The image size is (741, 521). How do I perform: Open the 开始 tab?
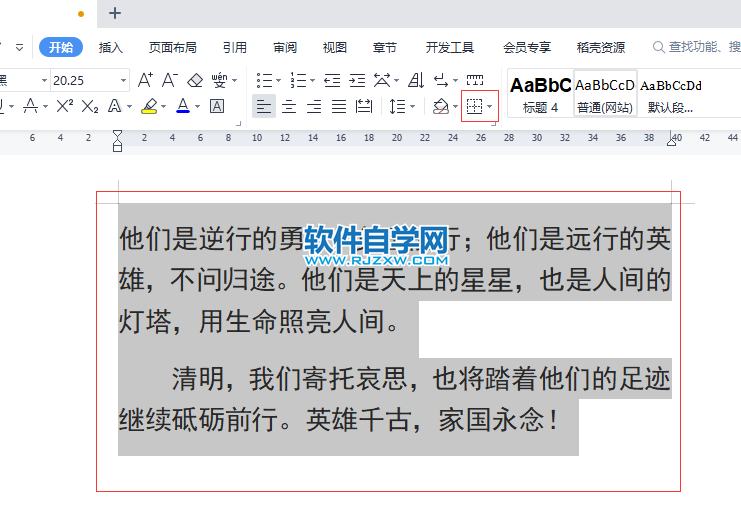click(x=61, y=47)
